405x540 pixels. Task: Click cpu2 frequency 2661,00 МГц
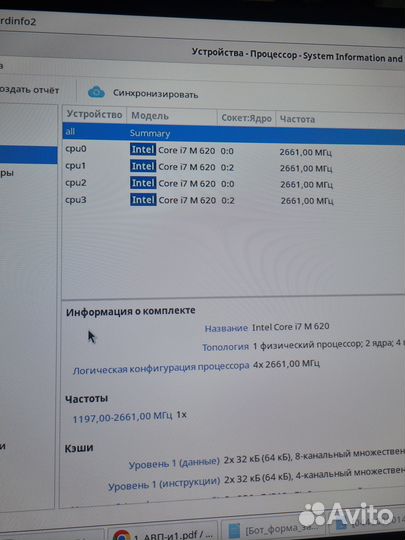tap(307, 185)
